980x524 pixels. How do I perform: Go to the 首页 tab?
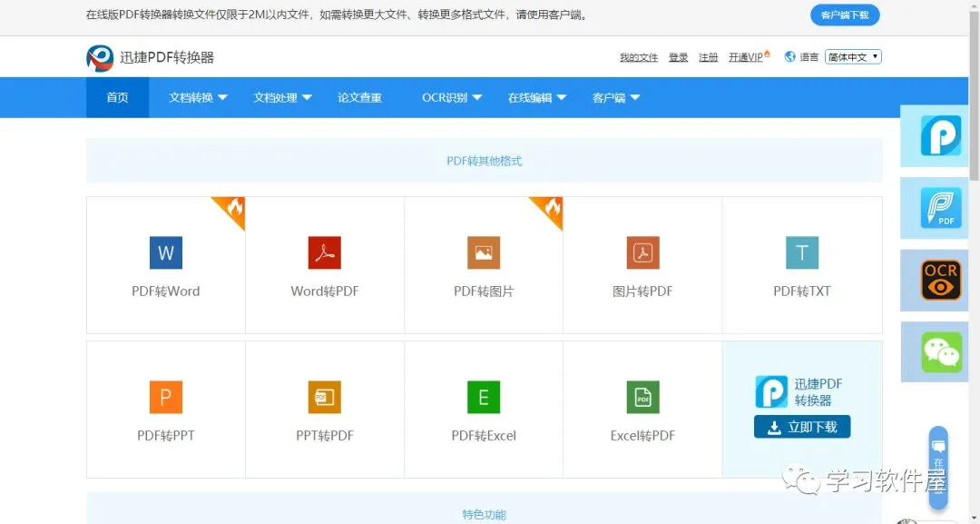coord(117,97)
